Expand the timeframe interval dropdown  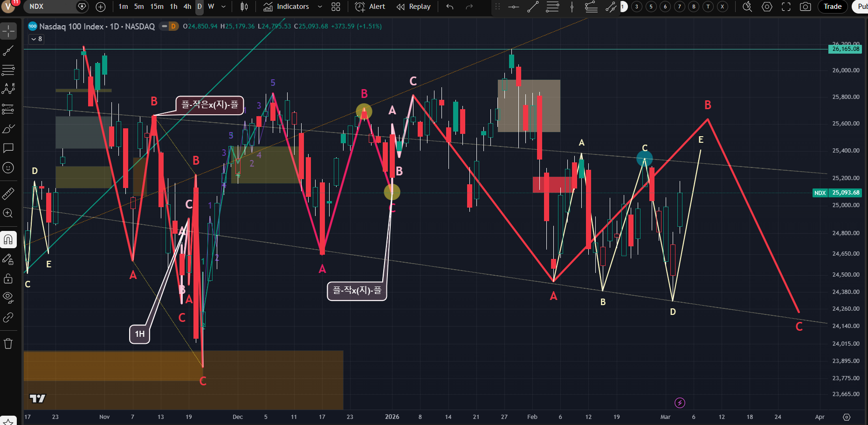(x=223, y=7)
